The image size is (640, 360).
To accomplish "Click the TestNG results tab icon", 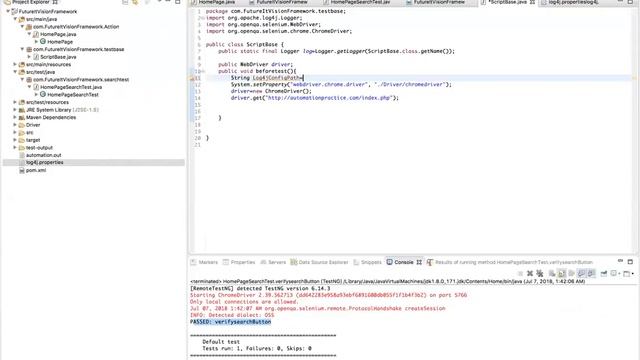I will pyautogui.click(x=429, y=262).
